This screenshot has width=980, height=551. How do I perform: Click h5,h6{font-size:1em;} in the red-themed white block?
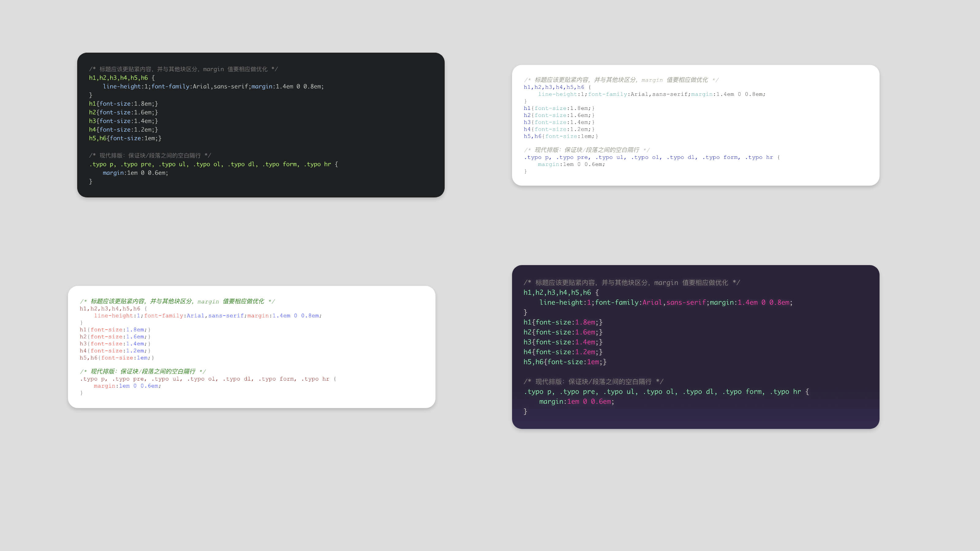click(x=117, y=358)
